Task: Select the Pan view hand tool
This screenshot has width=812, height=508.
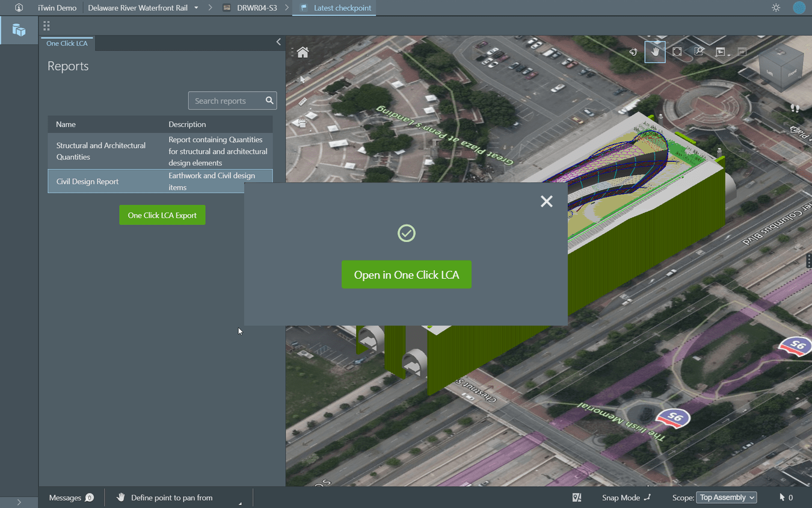Action: click(x=655, y=52)
